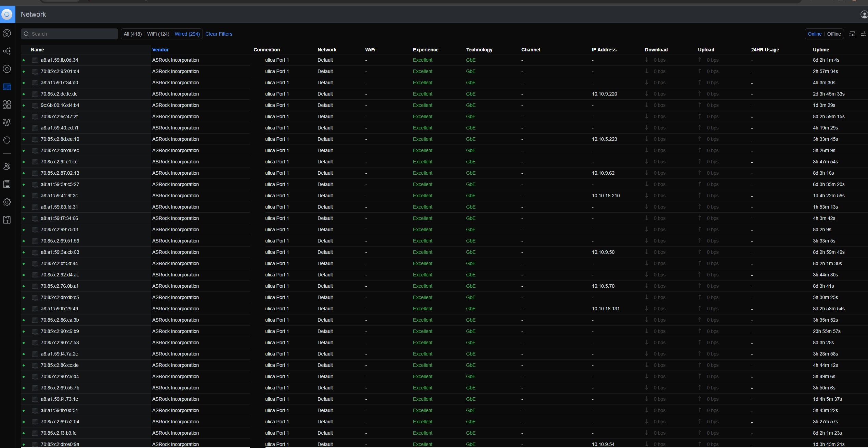Sort table by 24HR Usage column header
Image resolution: width=868 pixels, height=448 pixels.
coord(765,50)
